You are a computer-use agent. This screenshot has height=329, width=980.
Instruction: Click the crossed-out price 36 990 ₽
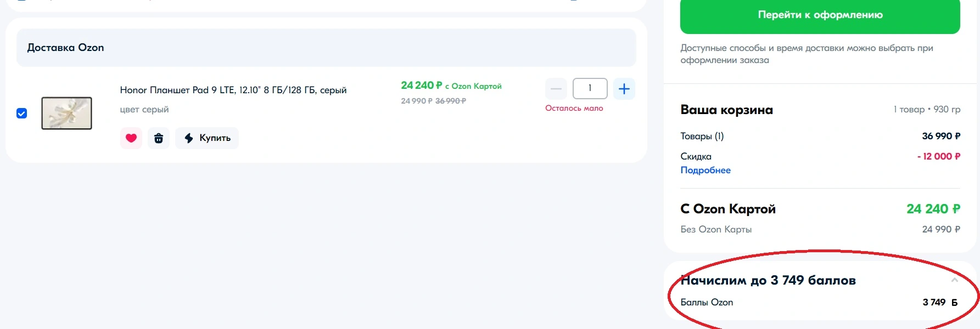(451, 101)
